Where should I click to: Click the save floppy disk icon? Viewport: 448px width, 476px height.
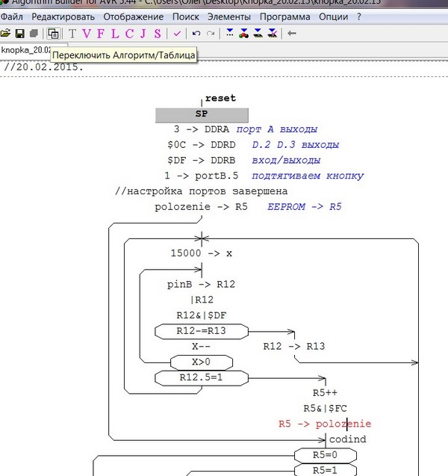(20, 33)
